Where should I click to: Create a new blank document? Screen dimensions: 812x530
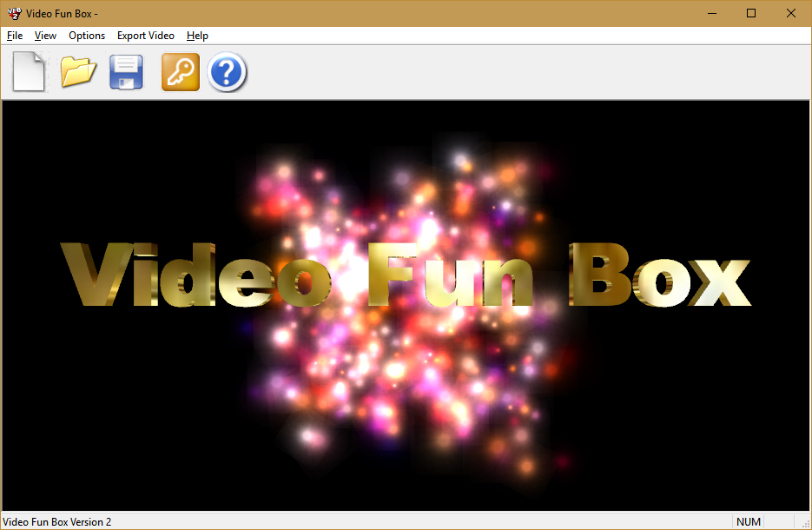coord(29,72)
